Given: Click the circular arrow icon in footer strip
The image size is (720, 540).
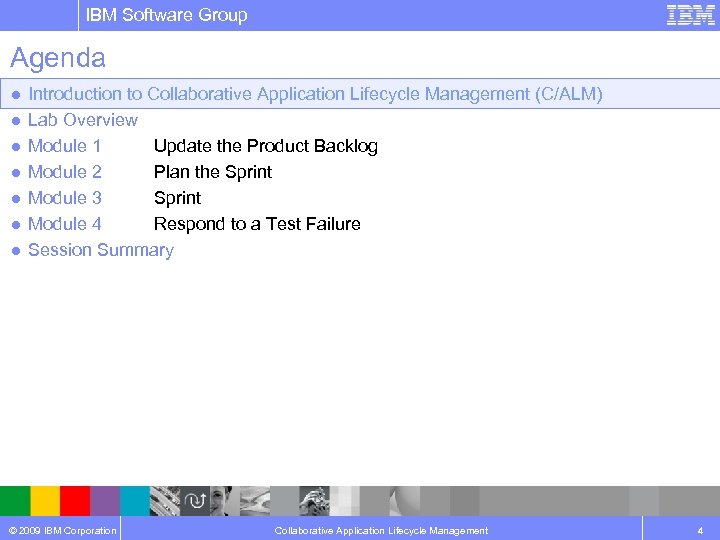Looking at the screenshot, I should point(196,500).
